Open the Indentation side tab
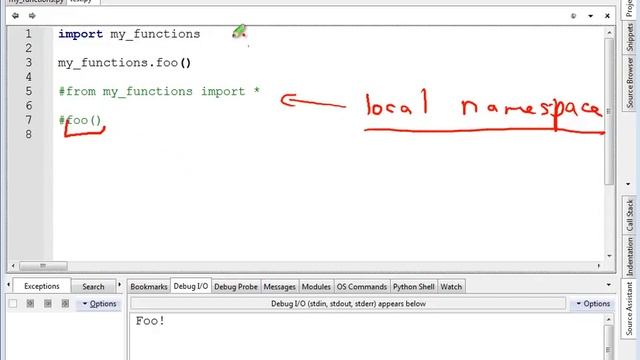The width and height of the screenshot is (640, 360). (x=629, y=257)
